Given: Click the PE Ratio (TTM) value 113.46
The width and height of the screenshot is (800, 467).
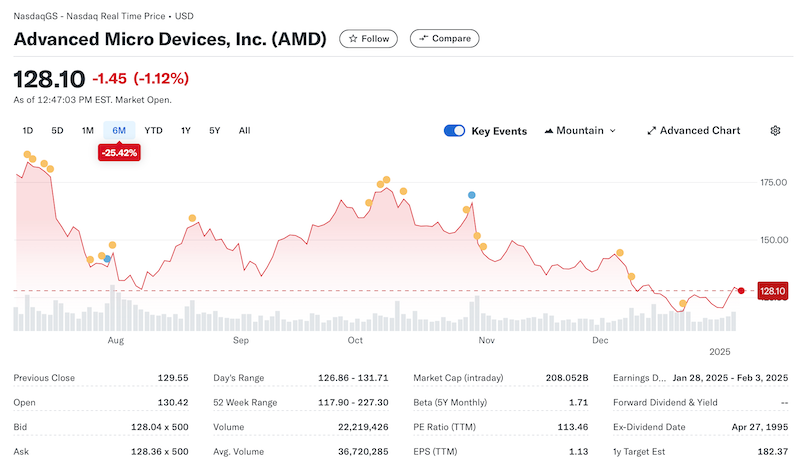Looking at the screenshot, I should pyautogui.click(x=573, y=427).
